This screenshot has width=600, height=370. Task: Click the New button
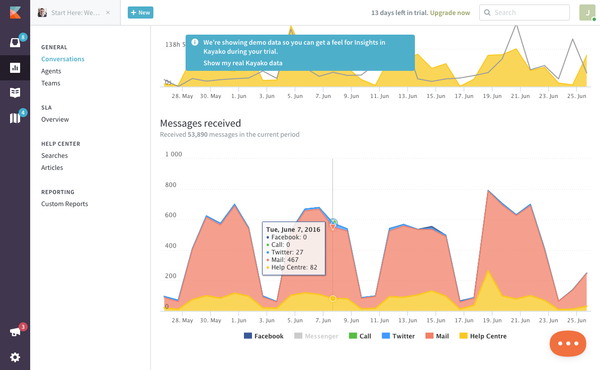pos(140,13)
